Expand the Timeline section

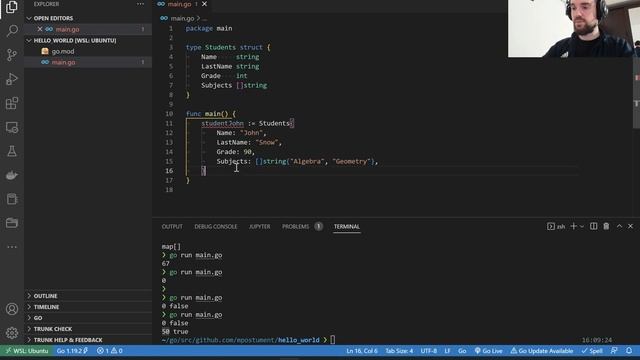tap(46, 307)
